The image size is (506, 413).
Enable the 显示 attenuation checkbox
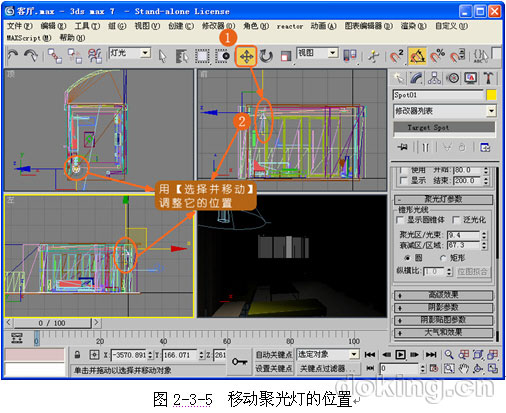[x=403, y=180]
